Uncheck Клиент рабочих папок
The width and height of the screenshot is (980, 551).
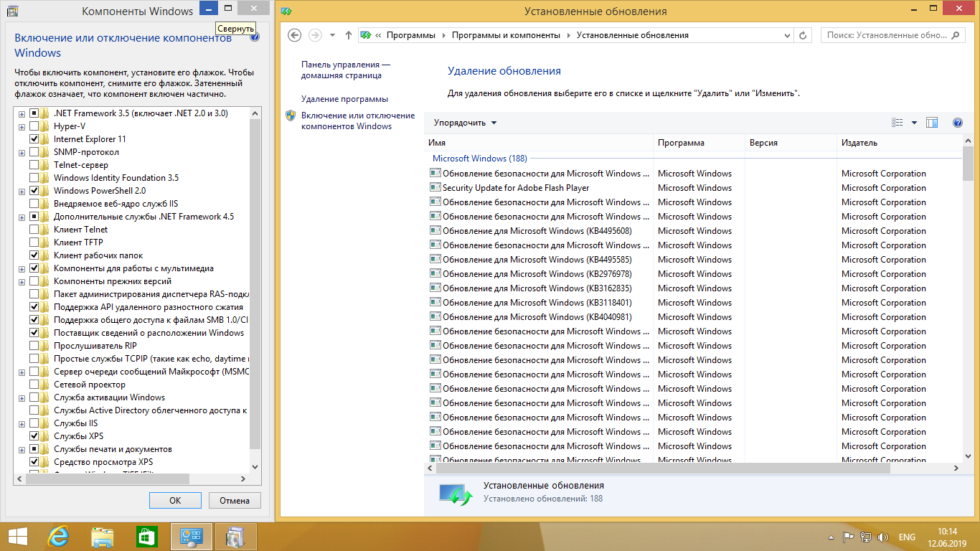click(x=34, y=255)
